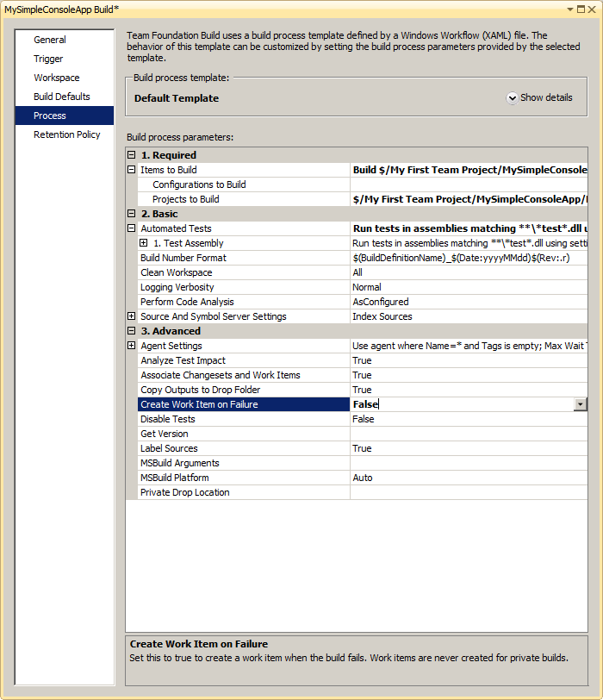Image resolution: width=603 pixels, height=700 pixels.
Task: Select Build Defaults in the sidebar
Action: tap(62, 97)
